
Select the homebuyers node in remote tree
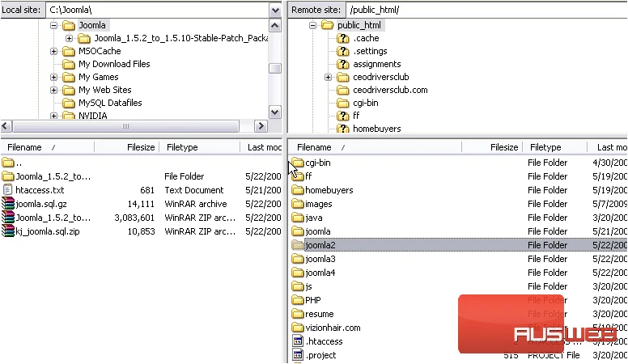[x=377, y=129]
